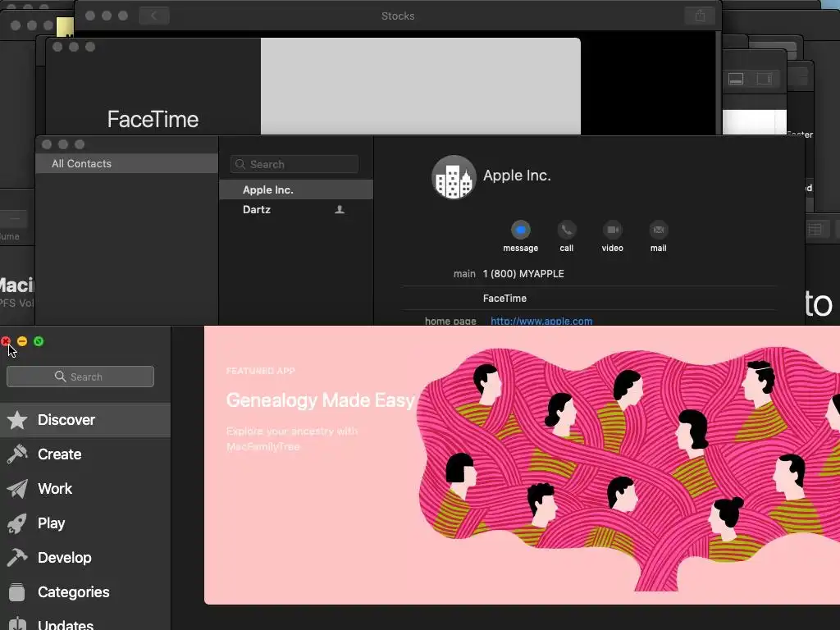Open Categories in App Store sidebar
This screenshot has height=630, width=840.
pyautogui.click(x=85, y=592)
